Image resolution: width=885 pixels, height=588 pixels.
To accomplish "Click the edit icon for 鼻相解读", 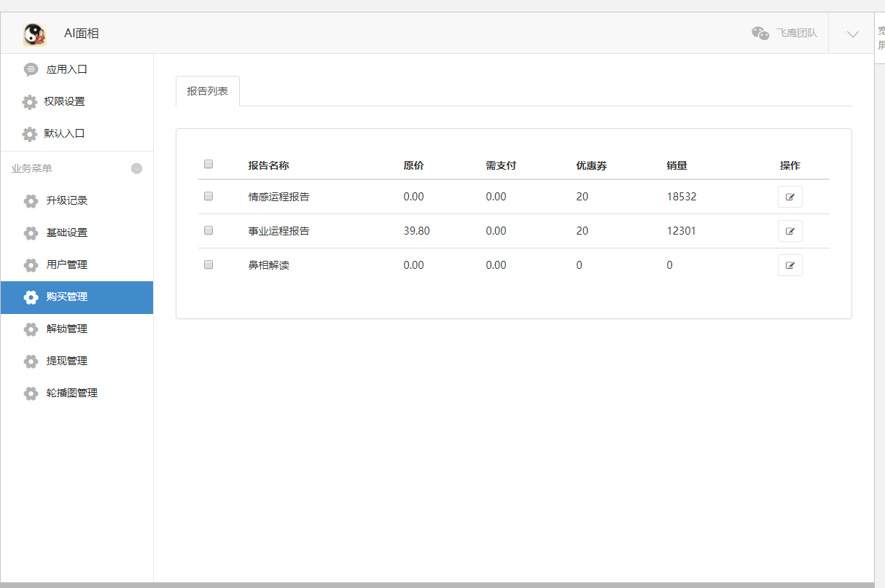I will point(790,265).
